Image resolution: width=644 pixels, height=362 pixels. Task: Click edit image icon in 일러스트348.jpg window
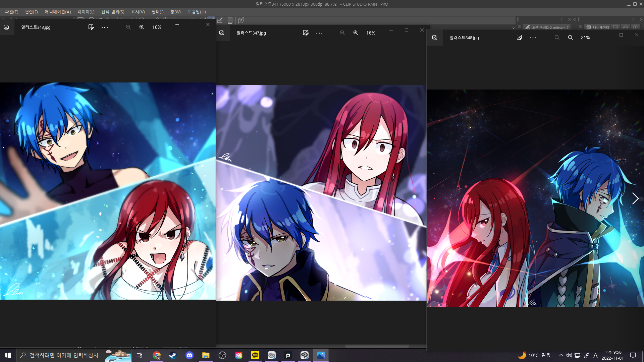click(x=519, y=38)
